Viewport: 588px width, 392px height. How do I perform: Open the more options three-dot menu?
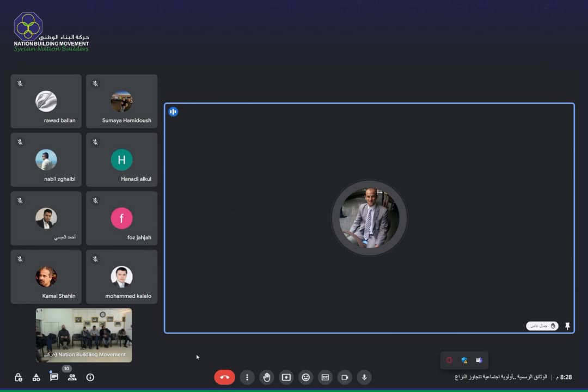pyautogui.click(x=247, y=377)
